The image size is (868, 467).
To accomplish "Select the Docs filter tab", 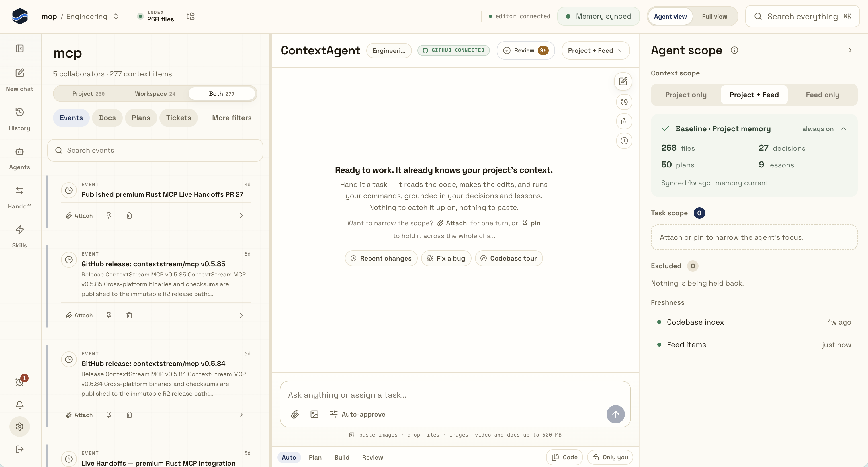I will tap(107, 118).
